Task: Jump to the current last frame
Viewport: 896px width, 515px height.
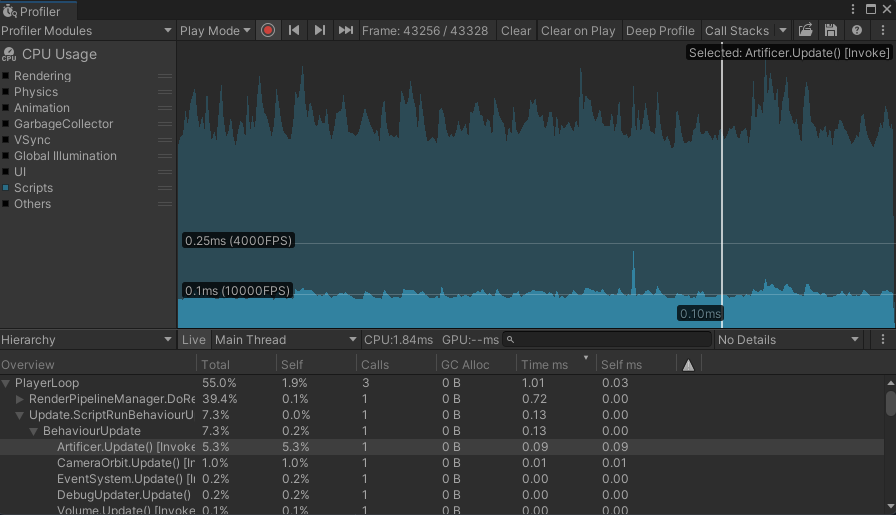Action: point(346,30)
